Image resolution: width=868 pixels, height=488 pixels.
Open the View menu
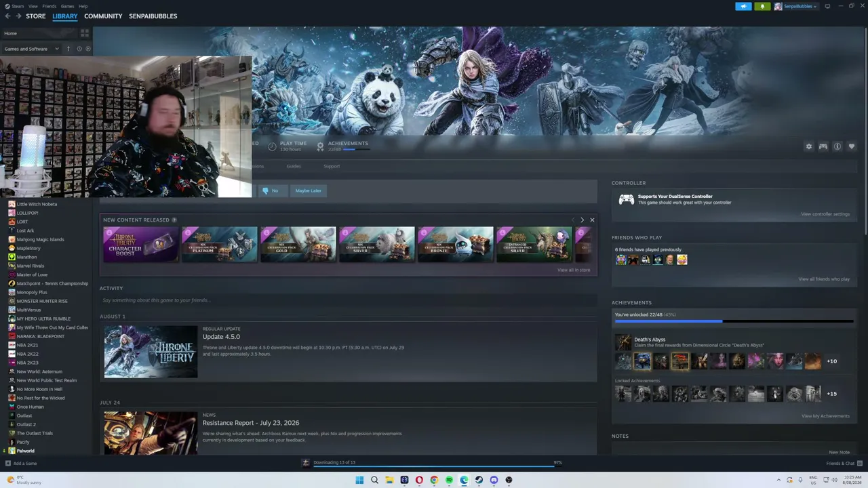pos(33,6)
